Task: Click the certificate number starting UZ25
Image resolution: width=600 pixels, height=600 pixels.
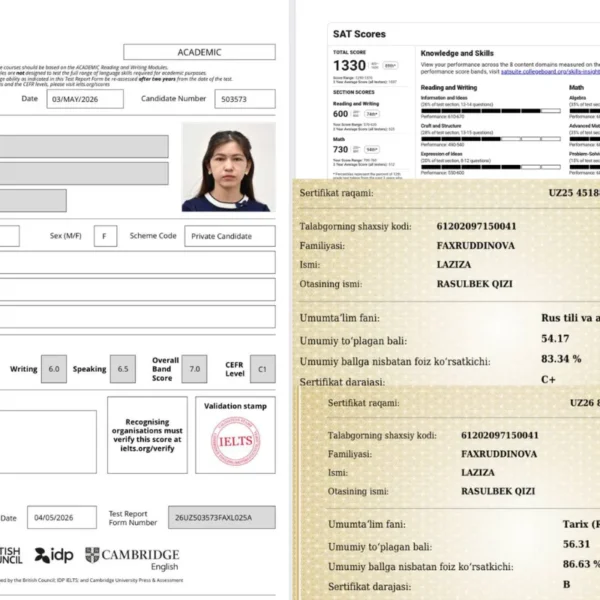Action: [574, 193]
